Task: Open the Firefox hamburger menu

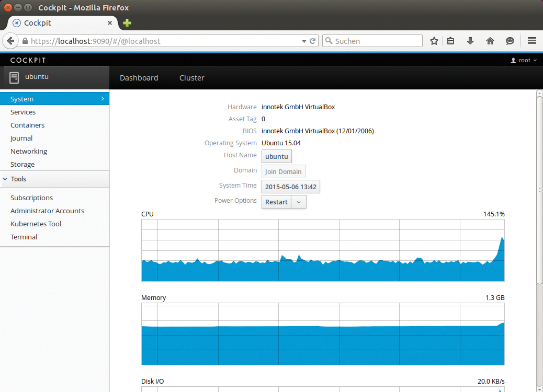Action: 532,40
